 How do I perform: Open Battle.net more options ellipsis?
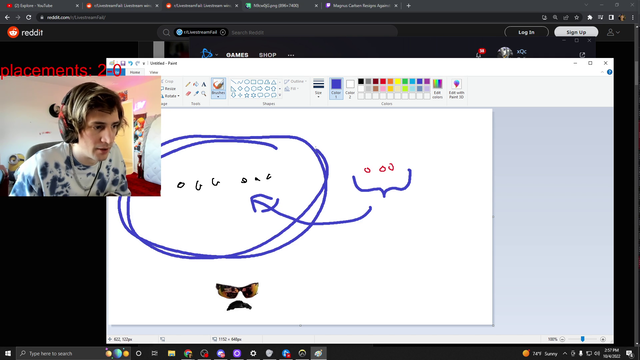(291, 55)
